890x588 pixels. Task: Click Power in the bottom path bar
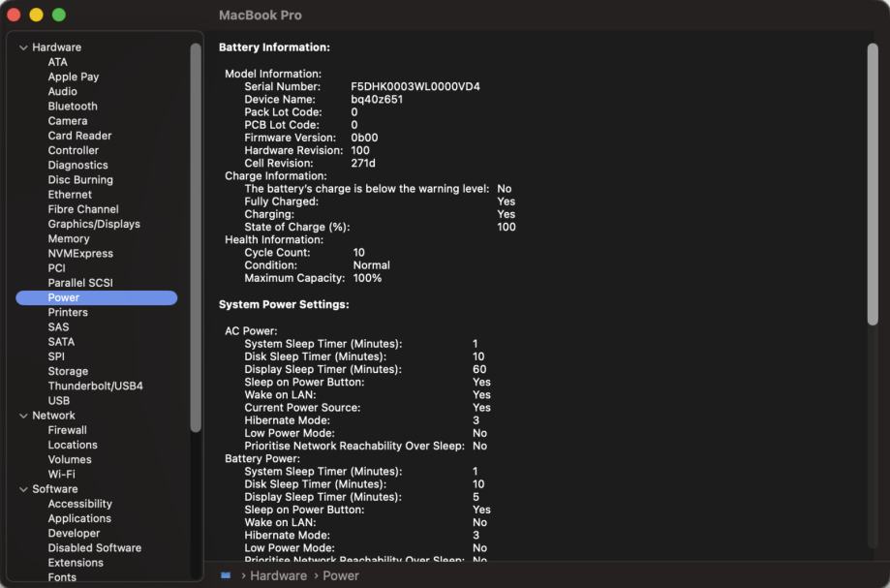click(x=341, y=575)
